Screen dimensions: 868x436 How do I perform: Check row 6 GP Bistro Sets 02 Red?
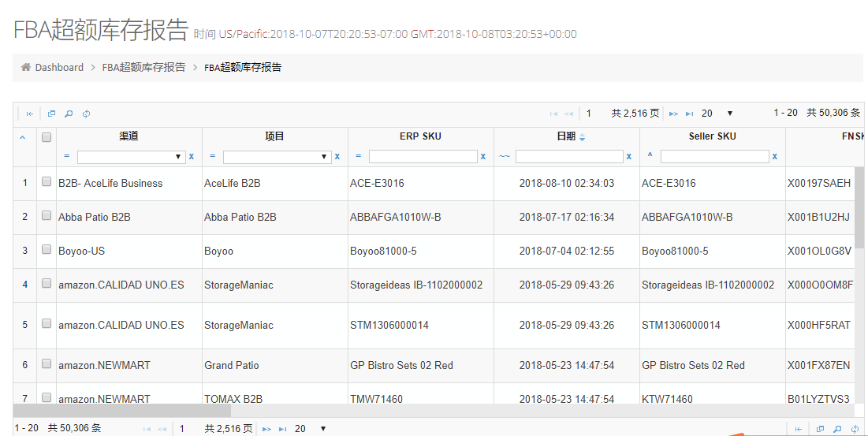coord(47,363)
